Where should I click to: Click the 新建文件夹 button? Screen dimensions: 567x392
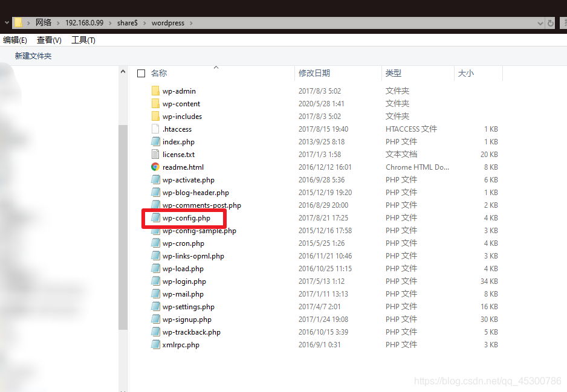[33, 56]
